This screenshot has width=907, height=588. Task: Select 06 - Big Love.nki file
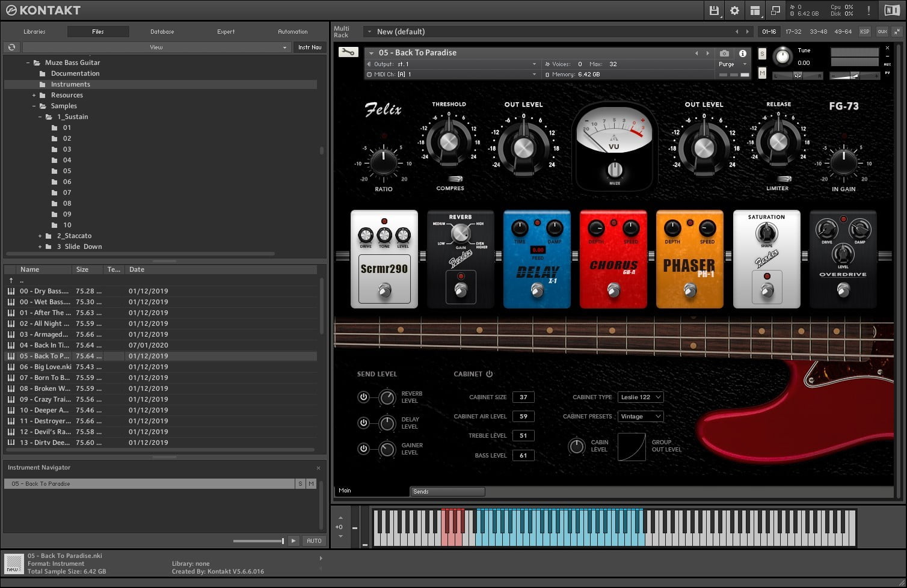pyautogui.click(x=161, y=367)
